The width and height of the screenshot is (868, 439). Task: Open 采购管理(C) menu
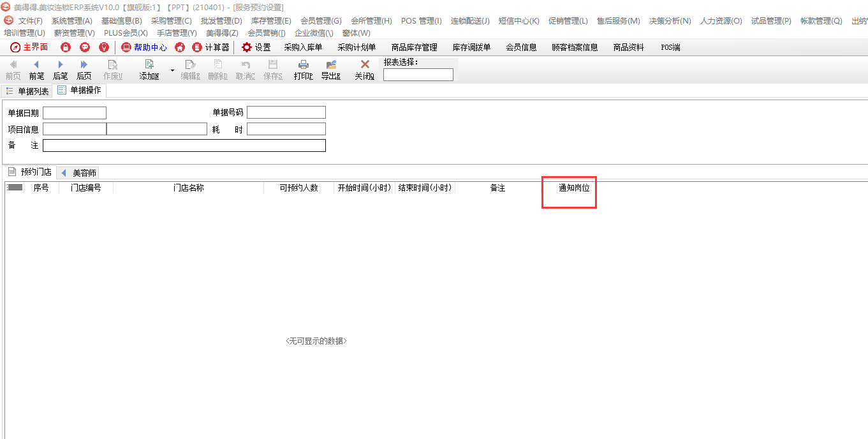coord(172,21)
